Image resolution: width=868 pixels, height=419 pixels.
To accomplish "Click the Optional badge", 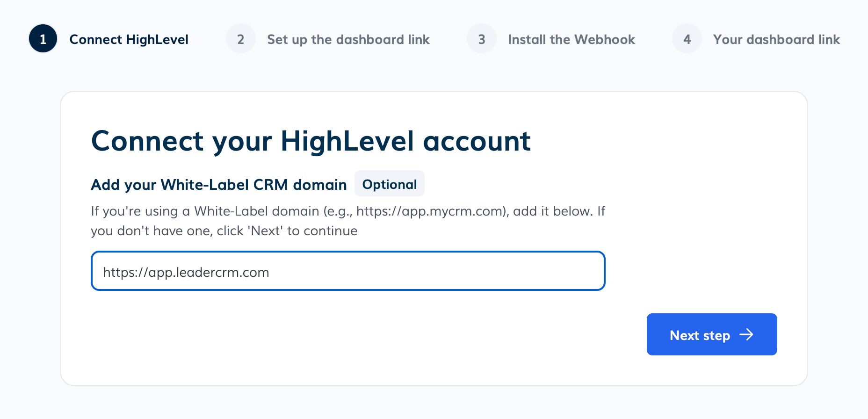I will [x=389, y=184].
